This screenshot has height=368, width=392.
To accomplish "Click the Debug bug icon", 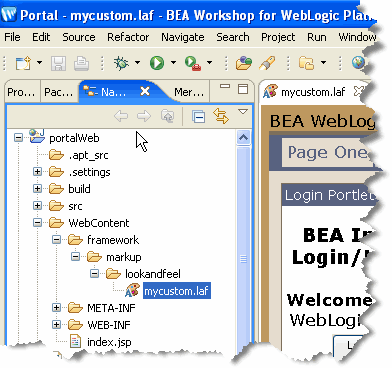I will (x=121, y=63).
